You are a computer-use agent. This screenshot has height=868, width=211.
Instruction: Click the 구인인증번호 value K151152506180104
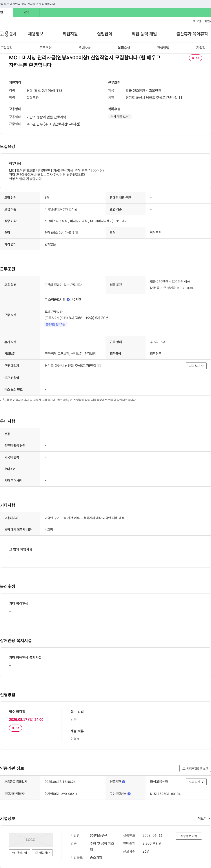[165, 794]
